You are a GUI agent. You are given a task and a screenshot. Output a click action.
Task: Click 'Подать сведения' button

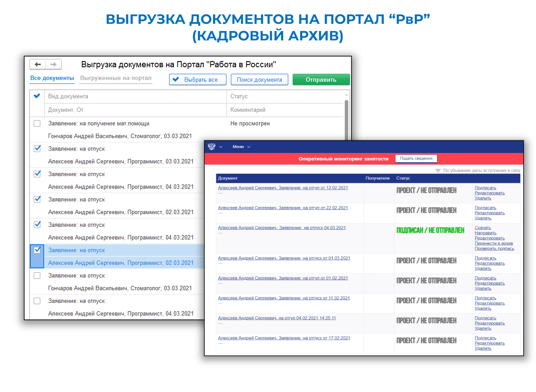click(416, 159)
